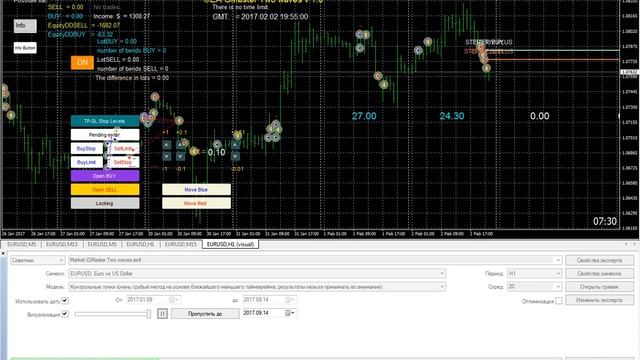The height and width of the screenshot is (360, 640).
Task: Enable the optimization checkbox
Action: (558, 301)
